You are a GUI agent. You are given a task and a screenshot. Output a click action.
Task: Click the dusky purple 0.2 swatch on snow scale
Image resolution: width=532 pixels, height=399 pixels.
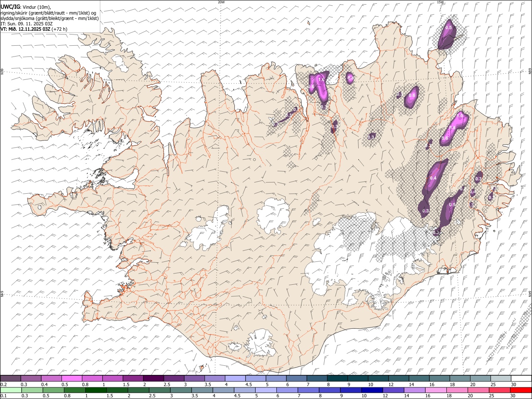point(10,379)
